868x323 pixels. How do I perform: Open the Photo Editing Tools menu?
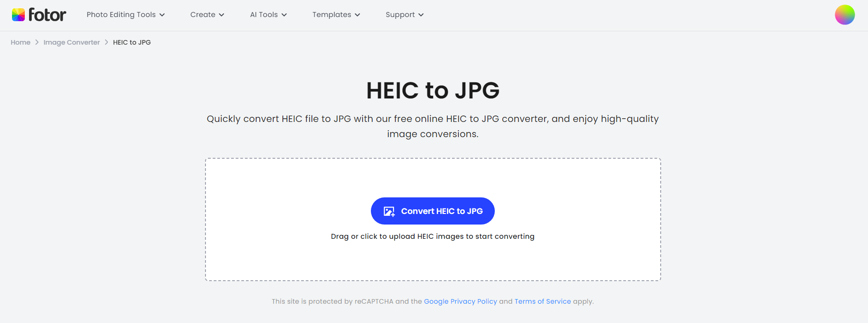tap(125, 15)
